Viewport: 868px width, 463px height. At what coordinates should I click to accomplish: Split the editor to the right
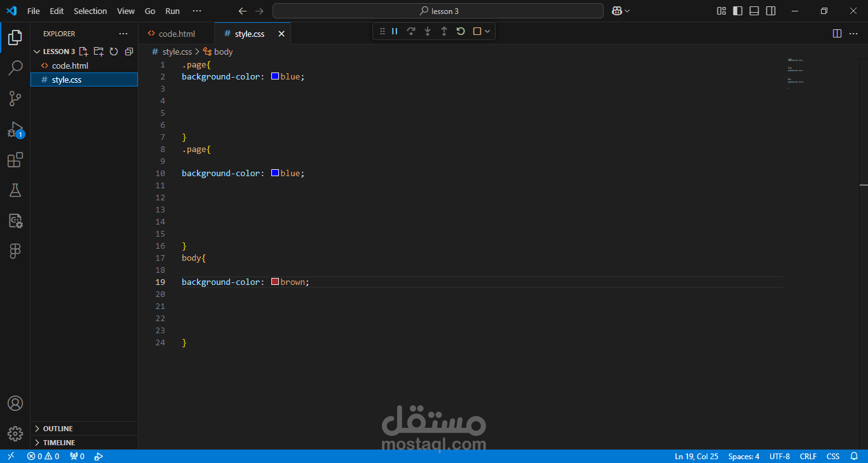coord(837,34)
